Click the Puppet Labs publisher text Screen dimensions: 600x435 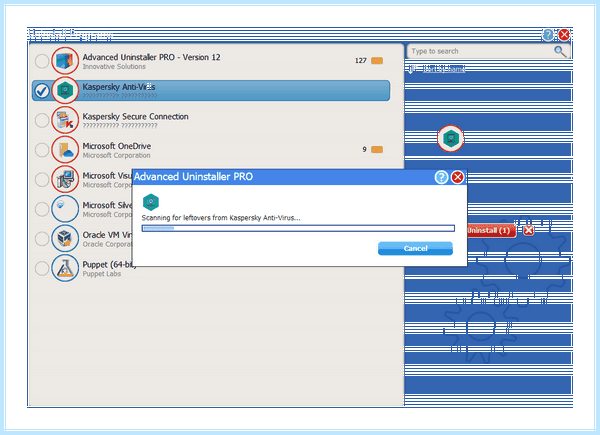coord(102,274)
